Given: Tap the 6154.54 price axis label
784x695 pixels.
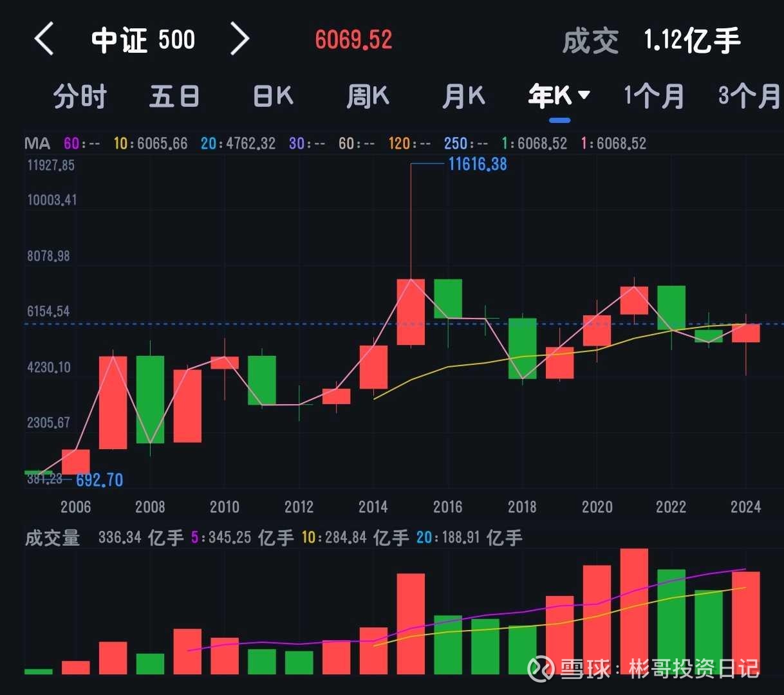Looking at the screenshot, I should (x=48, y=311).
